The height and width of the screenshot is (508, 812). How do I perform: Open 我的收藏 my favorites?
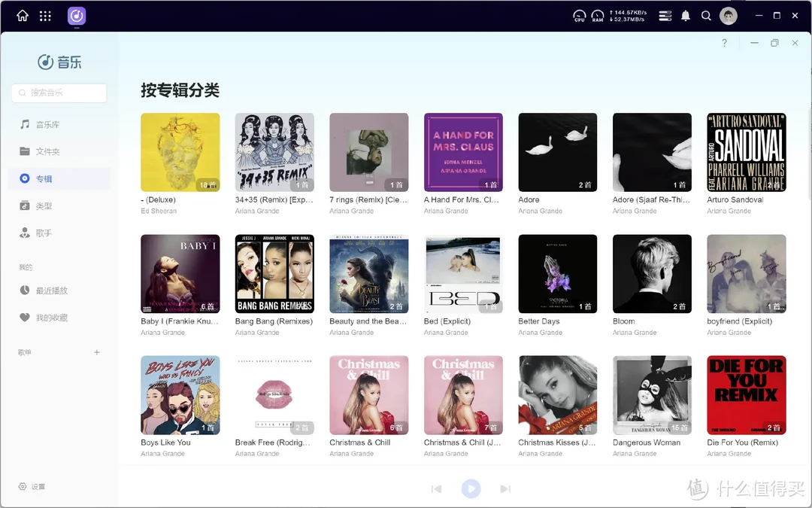coord(59,318)
